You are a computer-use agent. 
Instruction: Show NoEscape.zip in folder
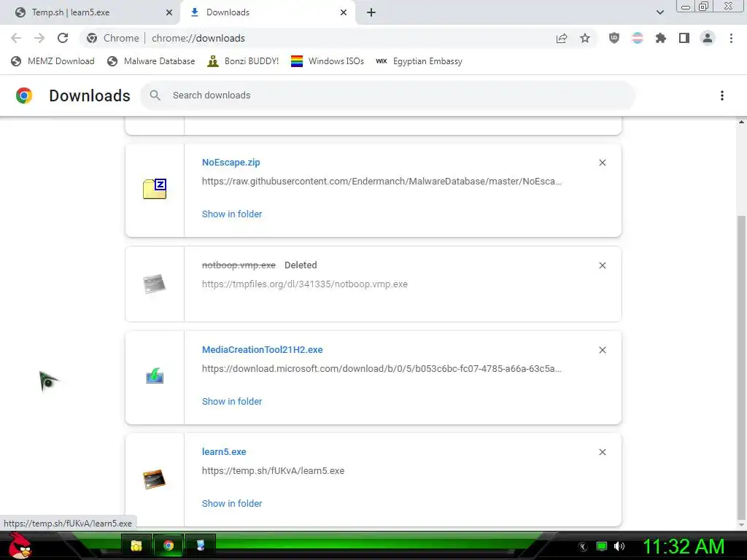(x=232, y=214)
